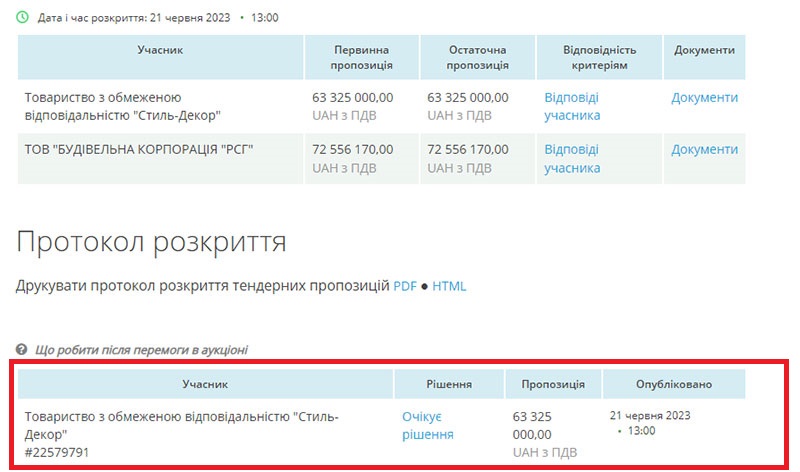Click the "Очікує рішення" decision link
Image resolution: width=800 pixels, height=472 pixels.
(x=427, y=425)
